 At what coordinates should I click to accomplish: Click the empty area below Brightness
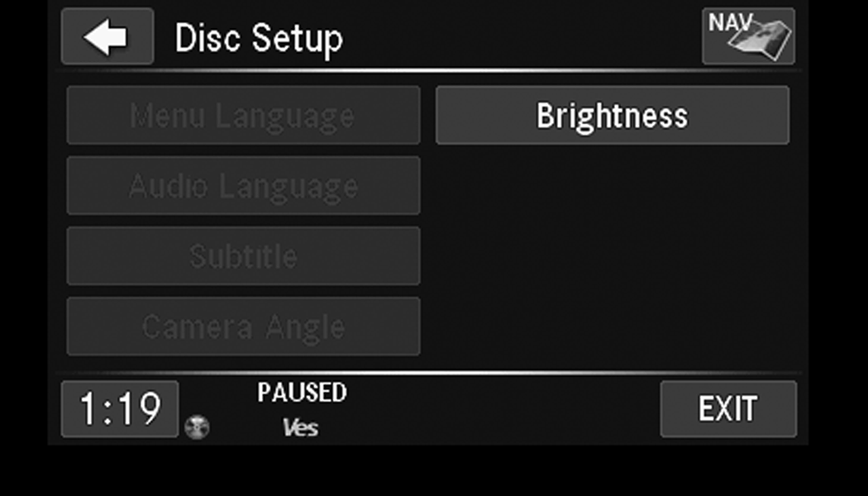(x=612, y=256)
